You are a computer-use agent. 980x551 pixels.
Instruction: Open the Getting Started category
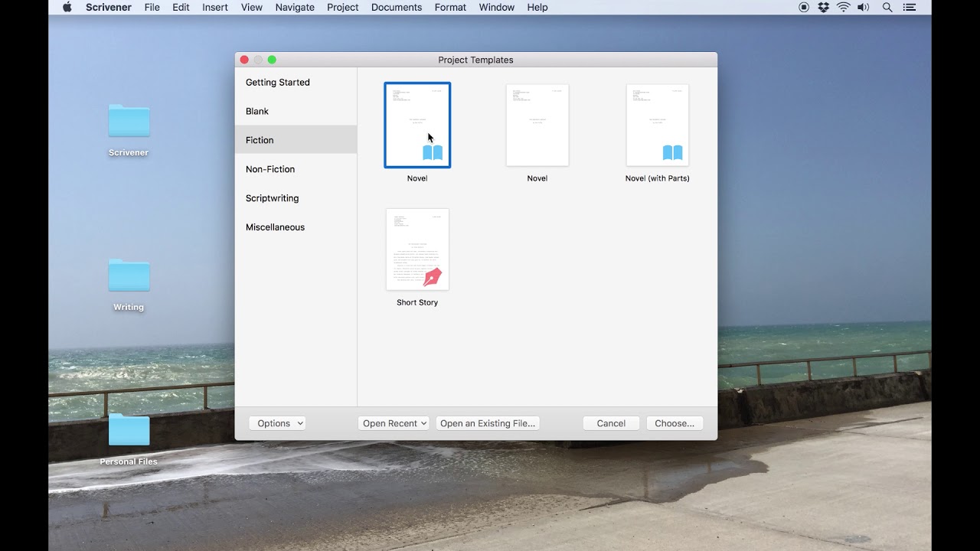coord(296,82)
